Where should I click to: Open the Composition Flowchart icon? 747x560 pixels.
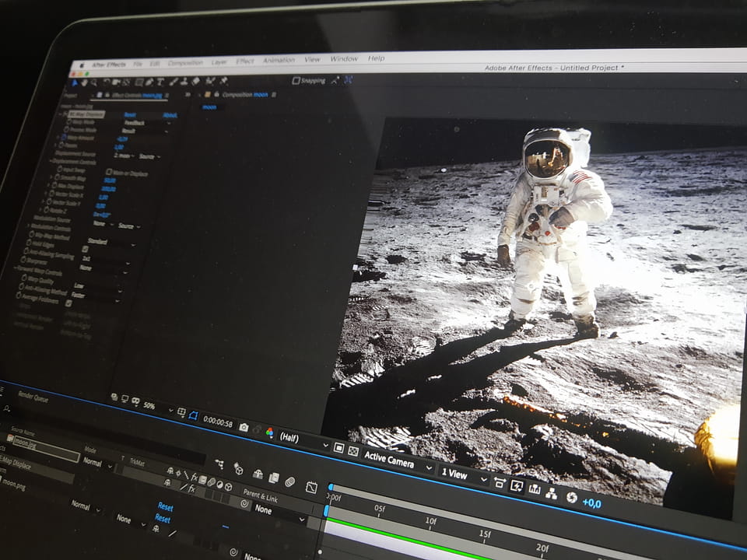552,493
